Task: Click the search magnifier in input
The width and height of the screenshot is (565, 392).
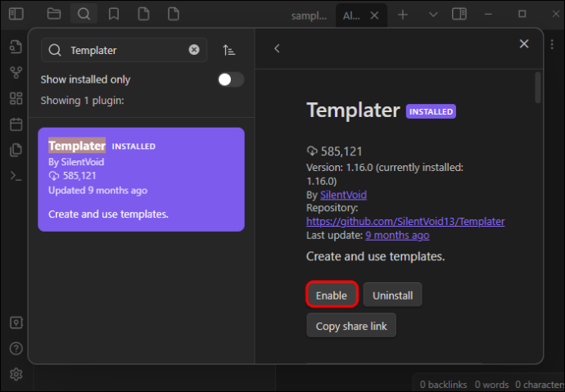Action: pyautogui.click(x=55, y=50)
